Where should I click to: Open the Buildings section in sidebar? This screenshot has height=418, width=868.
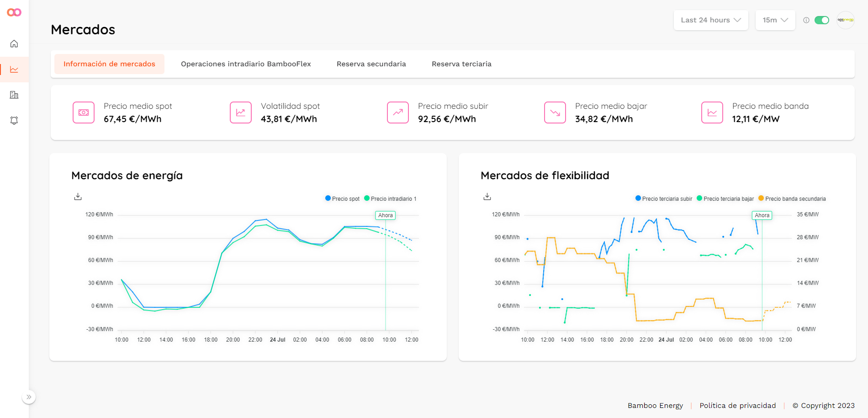click(x=14, y=95)
